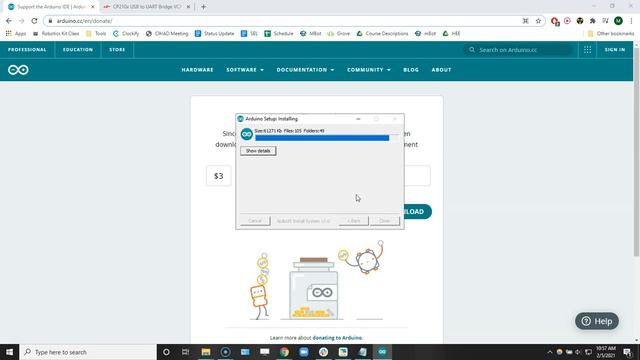The width and height of the screenshot is (640, 360).
Task: Open Task View on the taskbar
Action: (186, 352)
